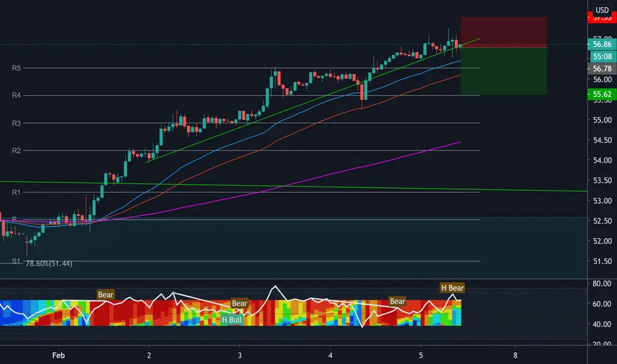Click the 40.00 oscillator scale value

click(x=602, y=324)
